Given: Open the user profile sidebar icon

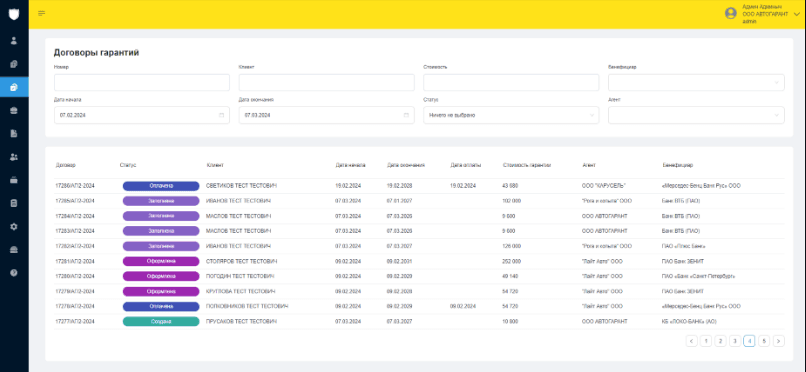Looking at the screenshot, I should coord(14,41).
